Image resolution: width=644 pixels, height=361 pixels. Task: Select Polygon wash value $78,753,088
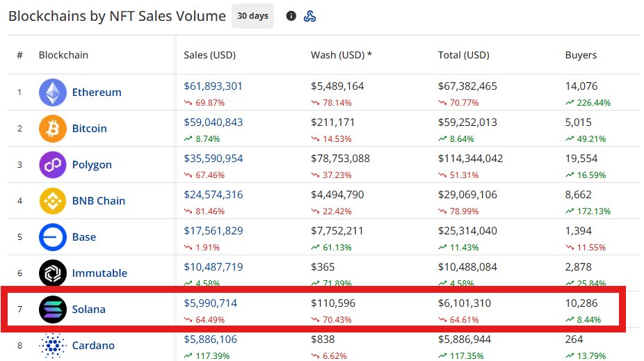pyautogui.click(x=341, y=159)
